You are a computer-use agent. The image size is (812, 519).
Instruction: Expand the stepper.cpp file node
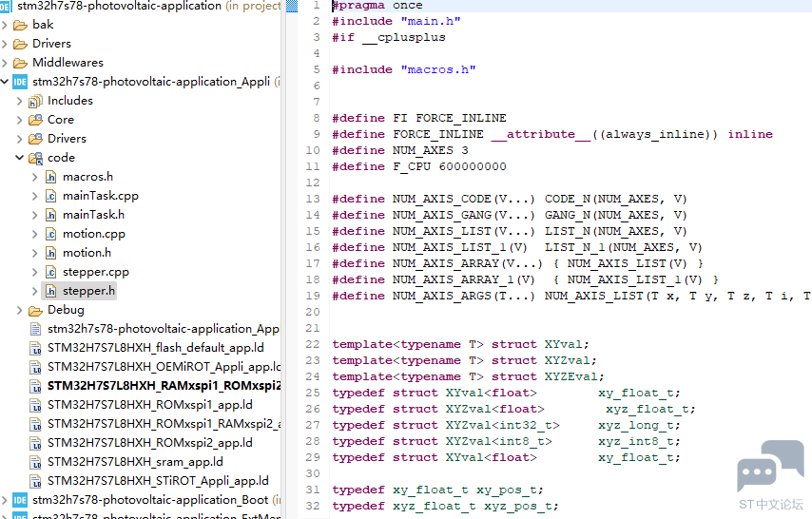pos(34,272)
